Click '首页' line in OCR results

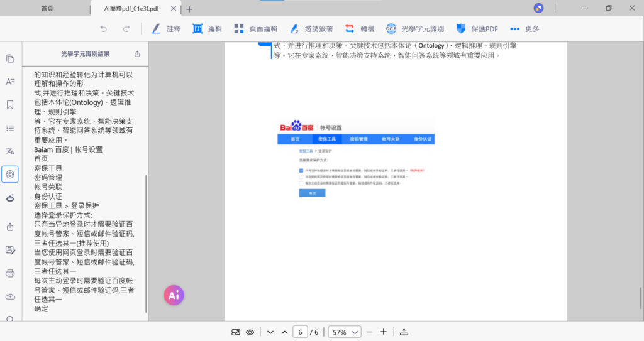point(41,158)
